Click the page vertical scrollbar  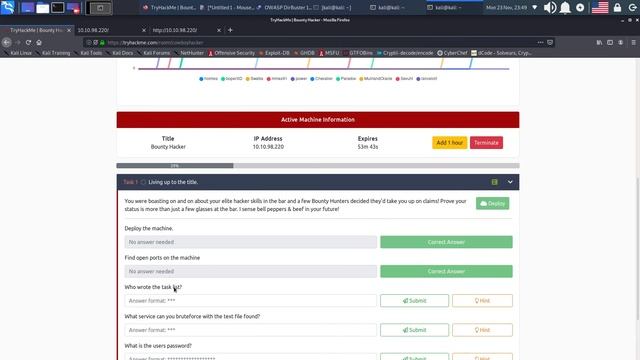click(x=638, y=249)
